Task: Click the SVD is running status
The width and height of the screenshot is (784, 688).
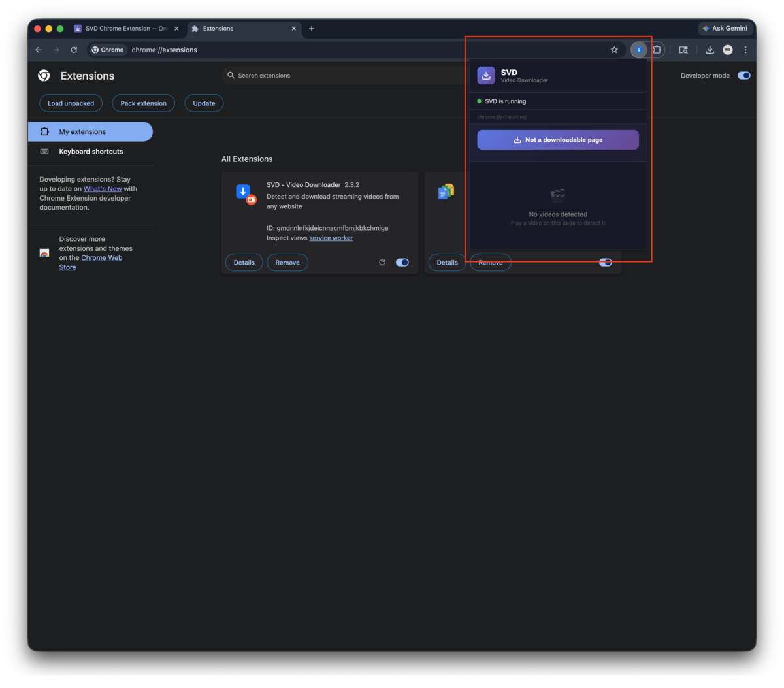Action: 502,101
